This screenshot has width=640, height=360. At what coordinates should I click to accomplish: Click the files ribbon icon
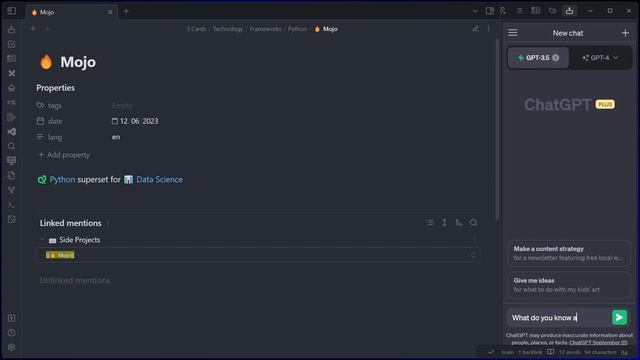pos(11,176)
